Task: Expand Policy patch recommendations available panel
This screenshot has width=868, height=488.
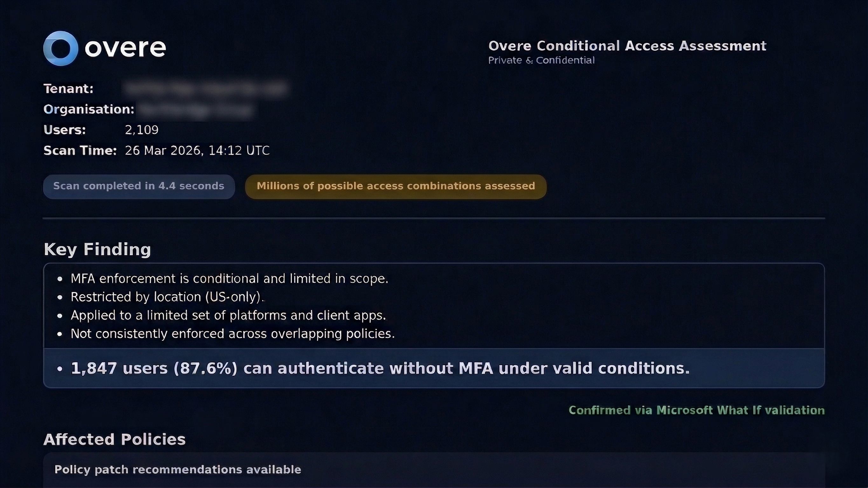Action: coord(178,470)
